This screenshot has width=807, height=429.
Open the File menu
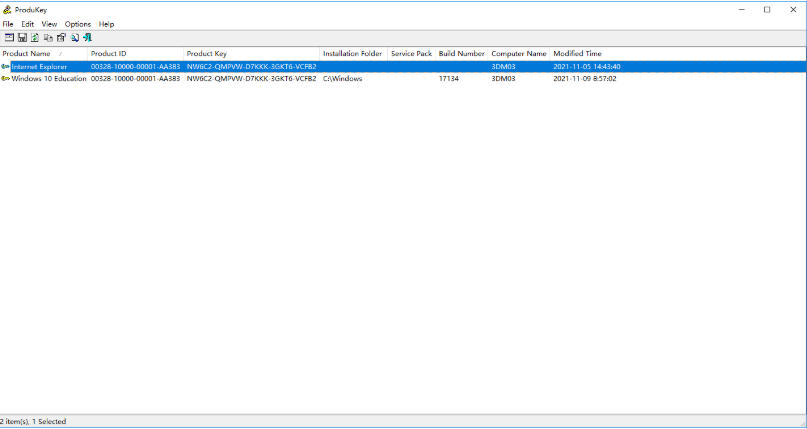coord(8,24)
